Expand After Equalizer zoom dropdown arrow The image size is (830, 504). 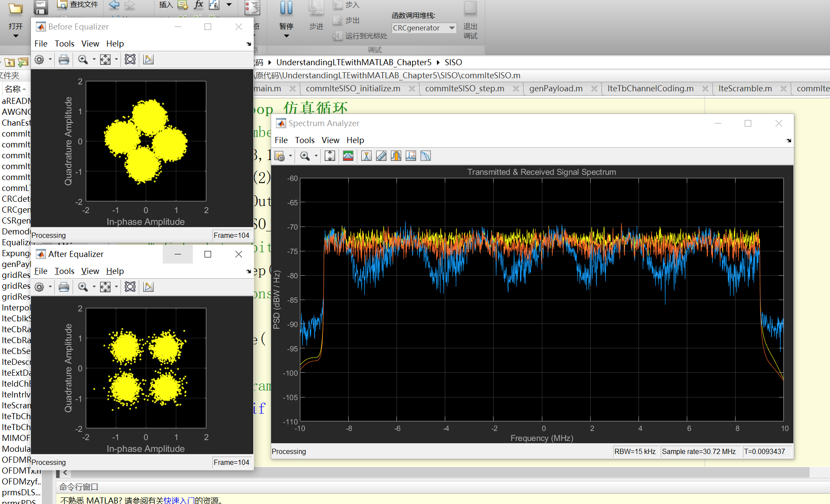click(94, 287)
